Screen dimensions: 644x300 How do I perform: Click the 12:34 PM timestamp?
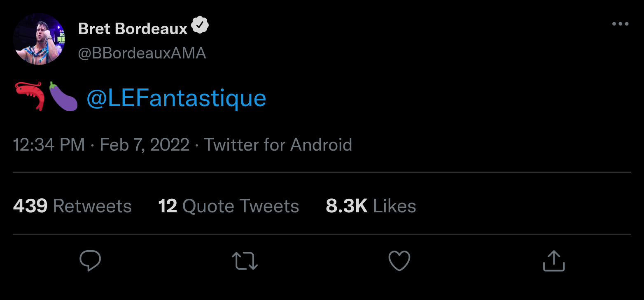pyautogui.click(x=49, y=145)
